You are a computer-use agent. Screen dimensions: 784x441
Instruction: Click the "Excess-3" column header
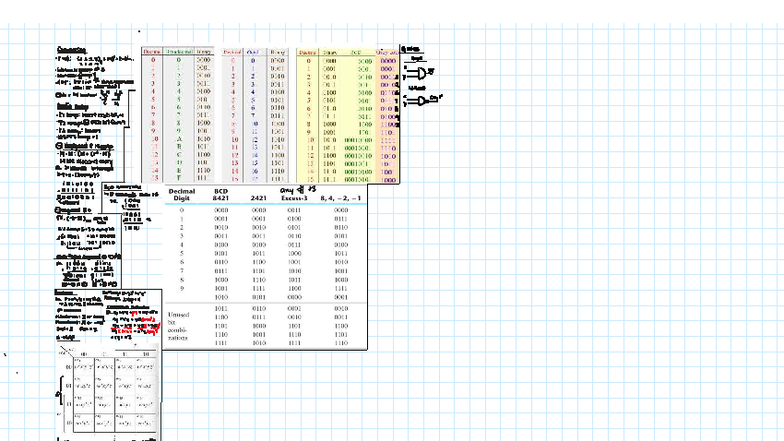click(294, 198)
